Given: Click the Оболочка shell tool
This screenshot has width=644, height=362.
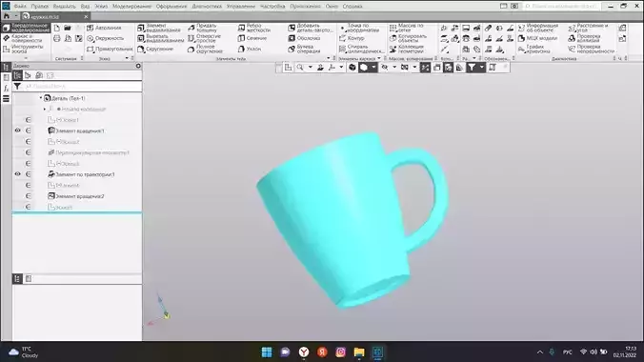Looking at the screenshot, I should click(x=304, y=38).
